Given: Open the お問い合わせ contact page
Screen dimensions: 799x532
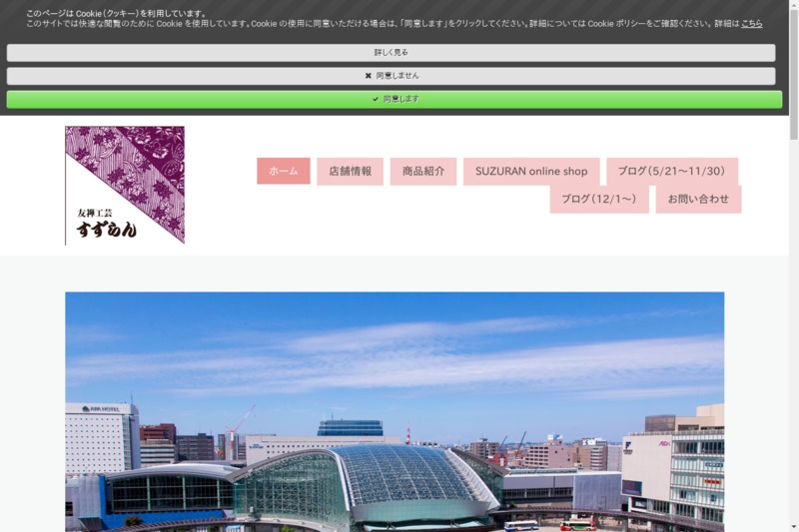Looking at the screenshot, I should pos(698,200).
